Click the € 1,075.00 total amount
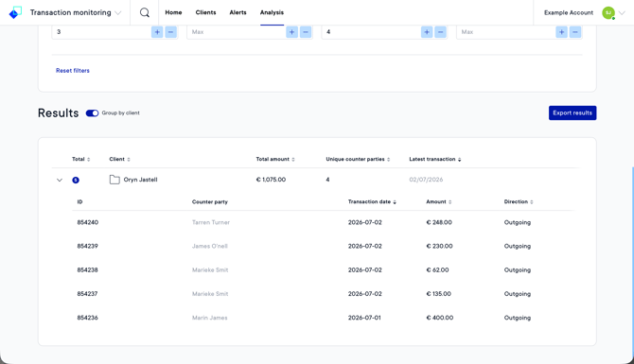This screenshot has height=364, width=634. click(271, 180)
